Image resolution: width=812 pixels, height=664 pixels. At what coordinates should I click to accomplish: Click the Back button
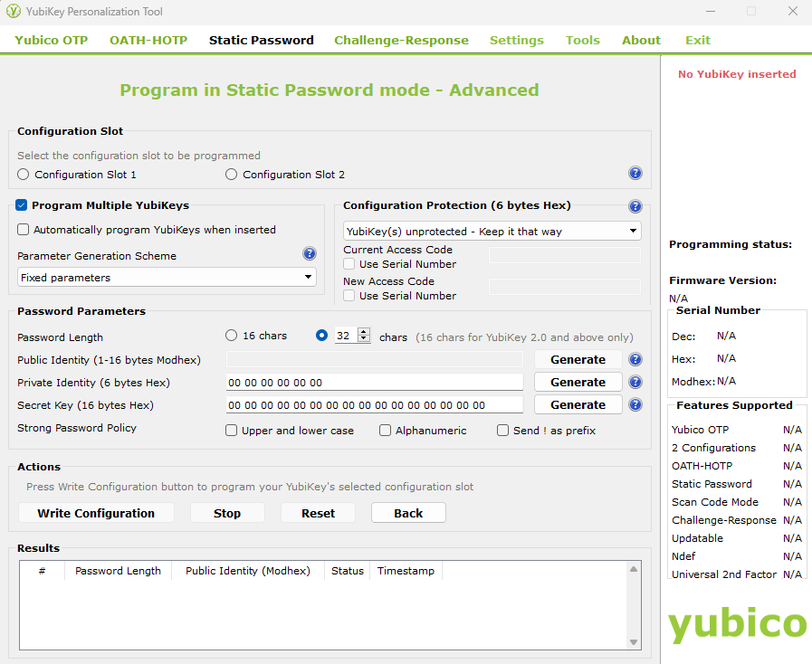pyautogui.click(x=408, y=513)
